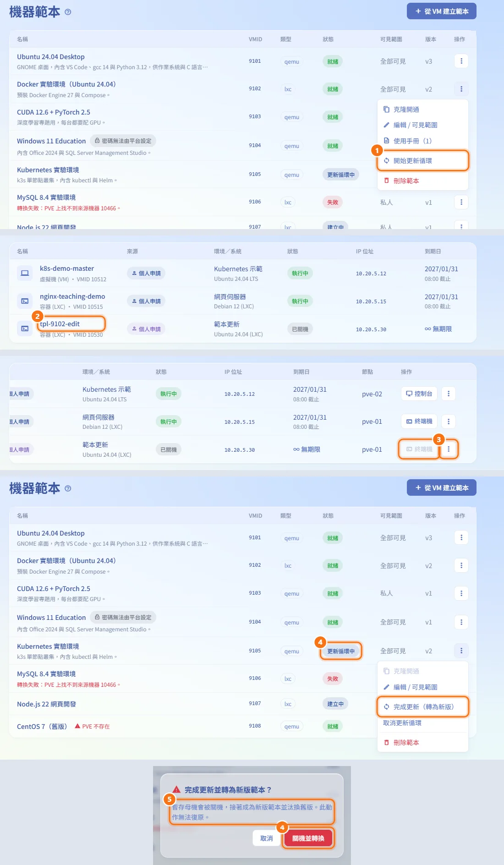Click 從 VM 建立範本 button above the upper list
This screenshot has height=865, width=504.
(442, 11)
